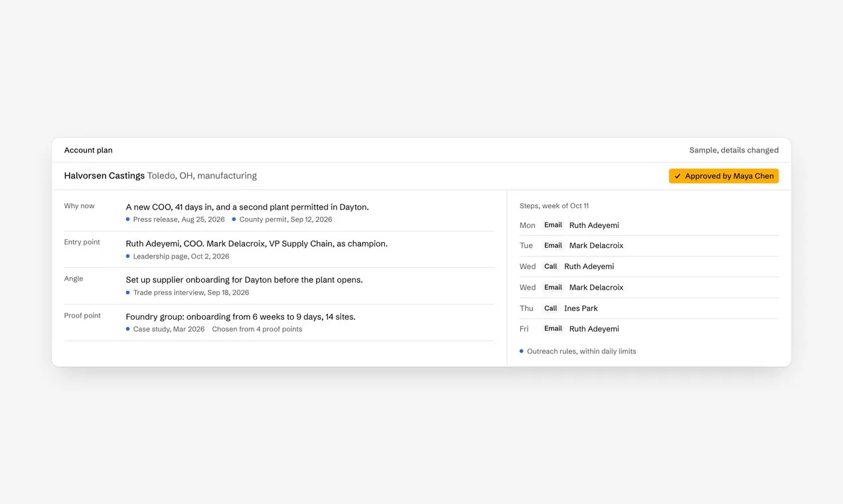Click the "Thu" day label

[x=526, y=308]
